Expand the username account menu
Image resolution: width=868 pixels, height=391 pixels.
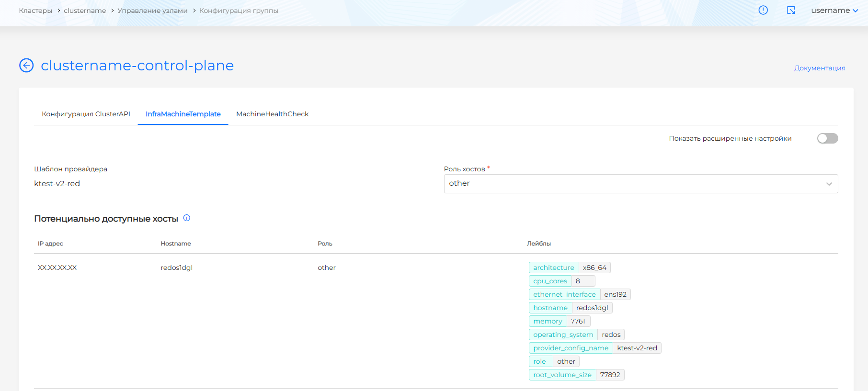point(834,11)
